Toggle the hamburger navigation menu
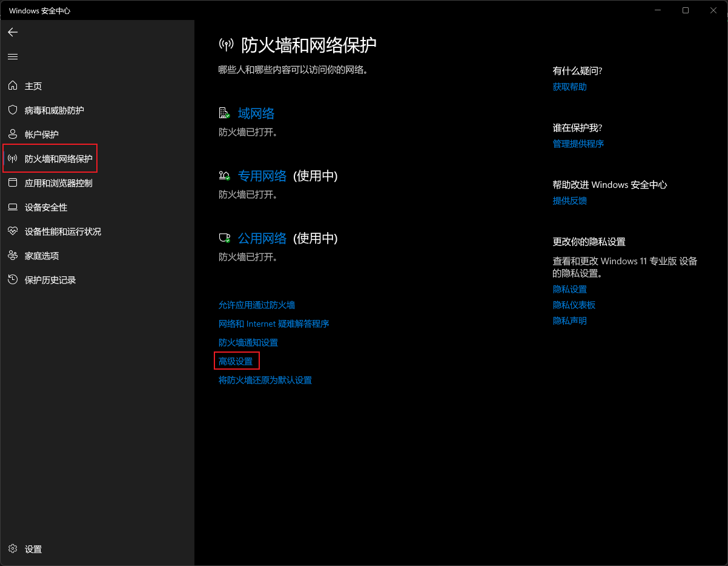Viewport: 728px width, 566px height. click(13, 56)
